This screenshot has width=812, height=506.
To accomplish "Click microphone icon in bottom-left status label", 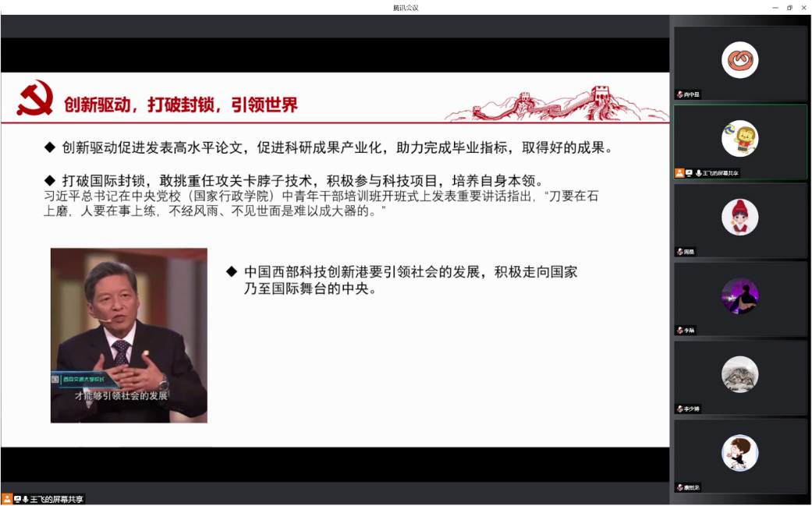I will click(x=26, y=499).
